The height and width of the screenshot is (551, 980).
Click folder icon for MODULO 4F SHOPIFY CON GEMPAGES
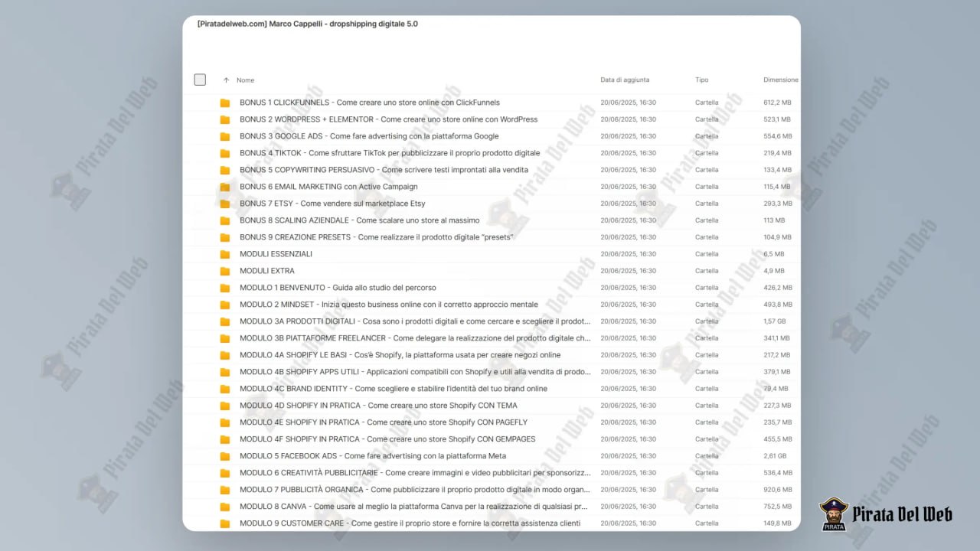click(x=225, y=439)
